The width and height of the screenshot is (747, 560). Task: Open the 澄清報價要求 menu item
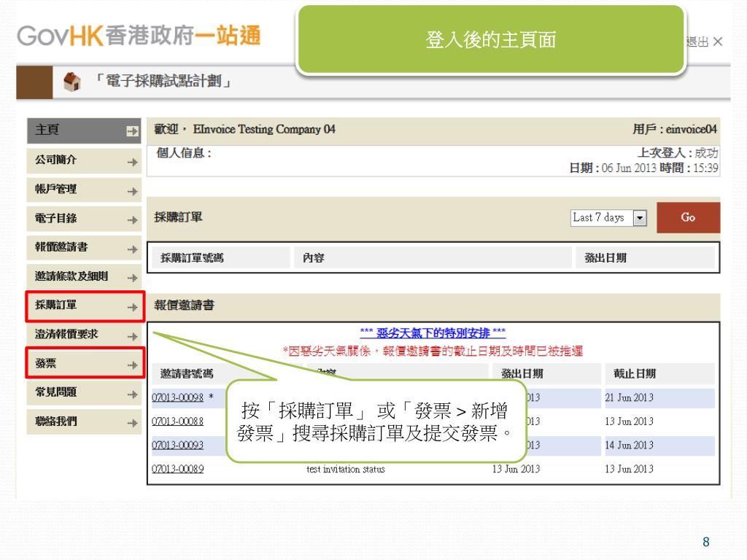(x=84, y=335)
